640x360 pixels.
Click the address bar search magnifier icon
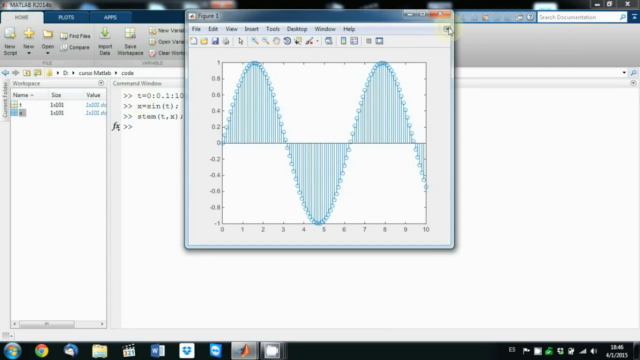(633, 73)
